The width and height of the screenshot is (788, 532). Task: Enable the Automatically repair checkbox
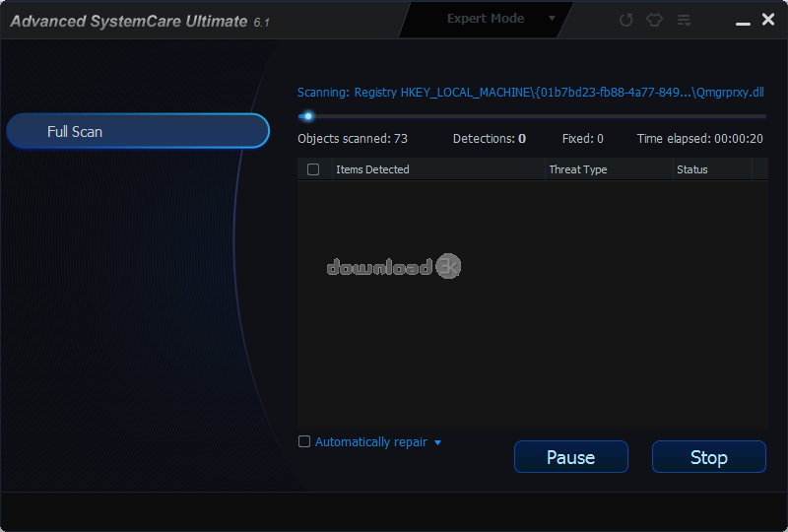click(x=304, y=441)
